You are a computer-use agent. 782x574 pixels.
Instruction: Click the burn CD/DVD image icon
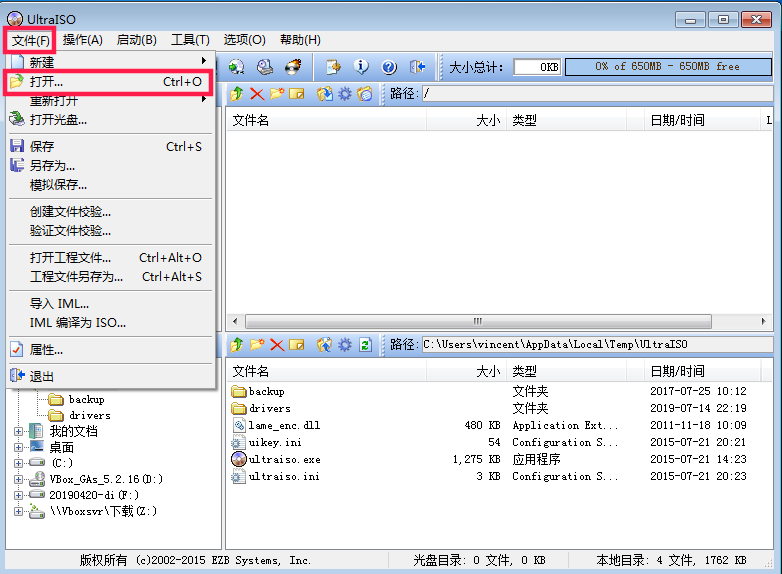click(x=293, y=66)
